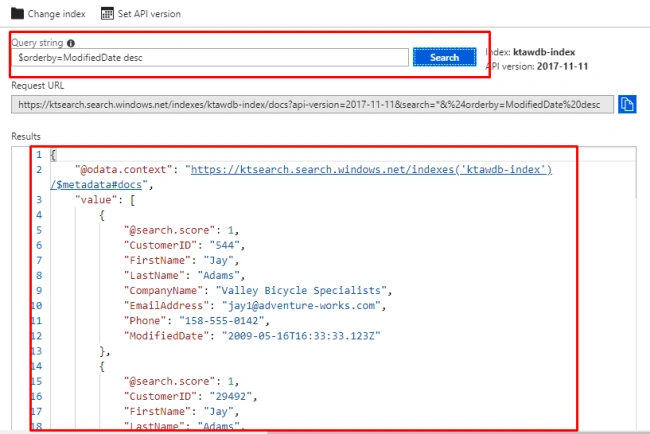The height and width of the screenshot is (434, 650).
Task: Open the @odata.context ktsearch indexes link
Action: pyautogui.click(x=371, y=170)
